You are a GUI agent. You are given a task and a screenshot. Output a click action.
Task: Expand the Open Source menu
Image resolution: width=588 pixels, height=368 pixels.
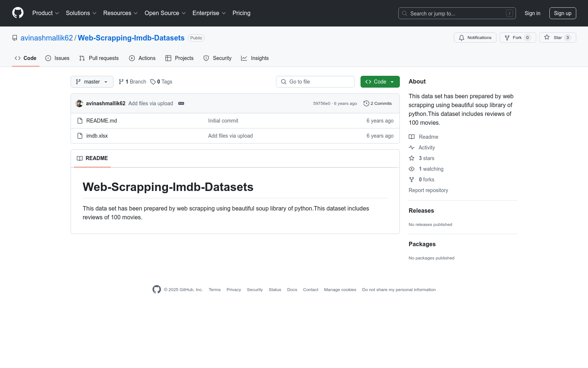[x=165, y=13]
